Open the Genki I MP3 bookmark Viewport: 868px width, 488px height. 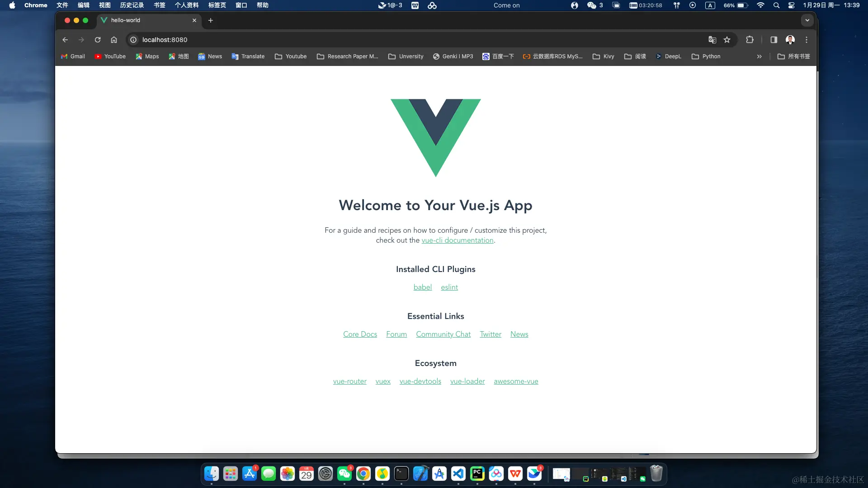(x=453, y=56)
